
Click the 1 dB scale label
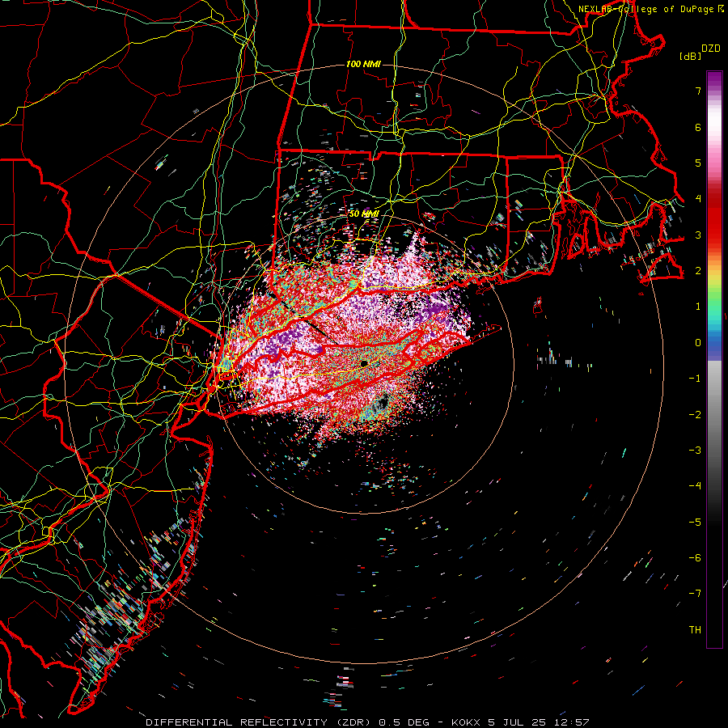[x=698, y=307]
